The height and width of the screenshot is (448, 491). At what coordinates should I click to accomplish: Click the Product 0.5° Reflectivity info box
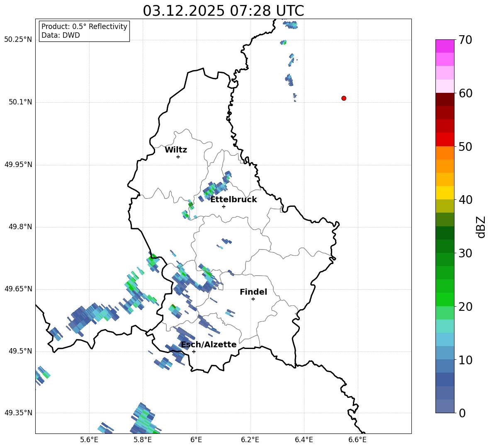84,31
